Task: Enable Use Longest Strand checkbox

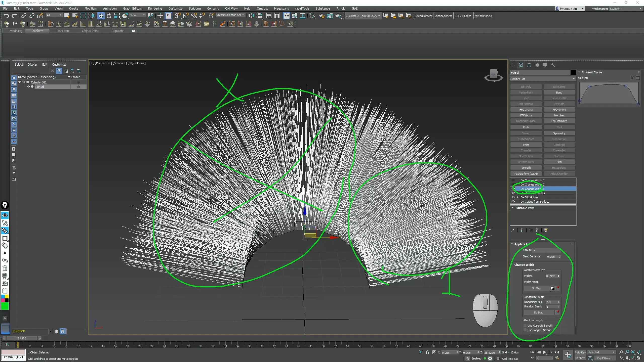Action: pyautogui.click(x=525, y=330)
